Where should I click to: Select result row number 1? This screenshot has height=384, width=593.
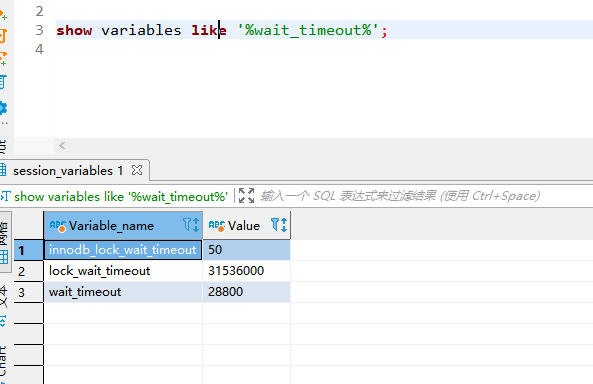coord(28,250)
